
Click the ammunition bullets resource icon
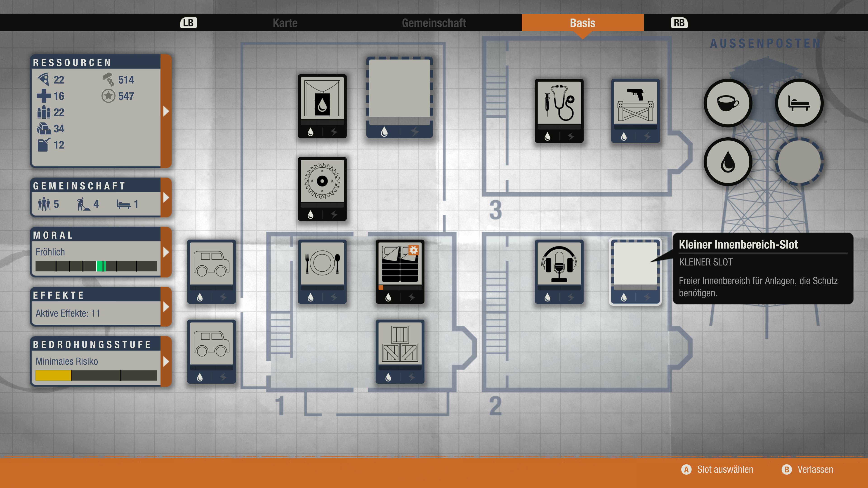[44, 112]
